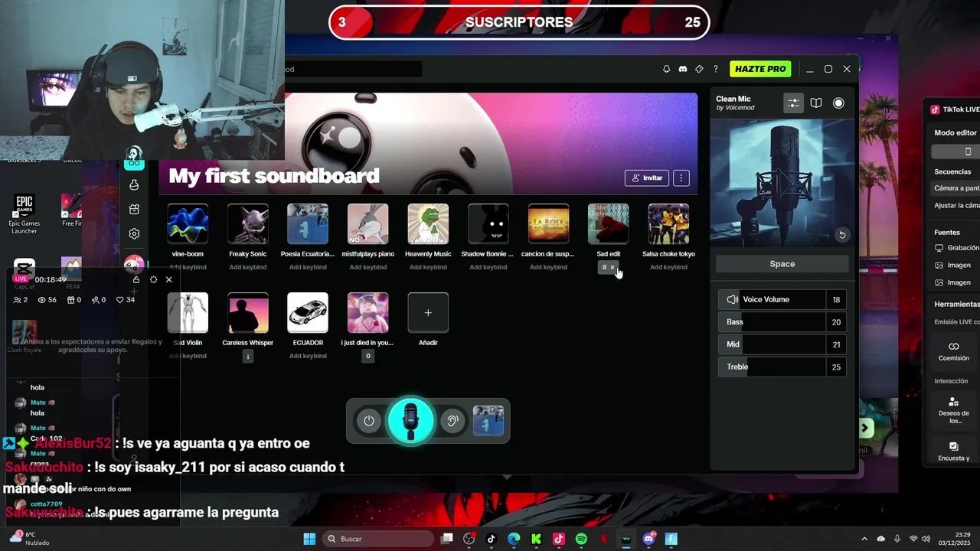980x551 pixels.
Task: Remove the 8 keybind on Sad edit
Action: pos(612,267)
